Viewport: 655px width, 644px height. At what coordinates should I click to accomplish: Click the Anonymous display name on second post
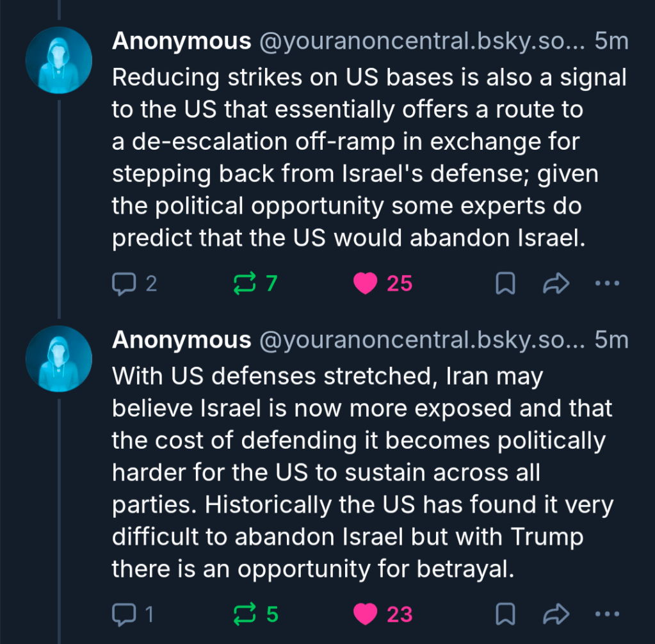point(181,340)
